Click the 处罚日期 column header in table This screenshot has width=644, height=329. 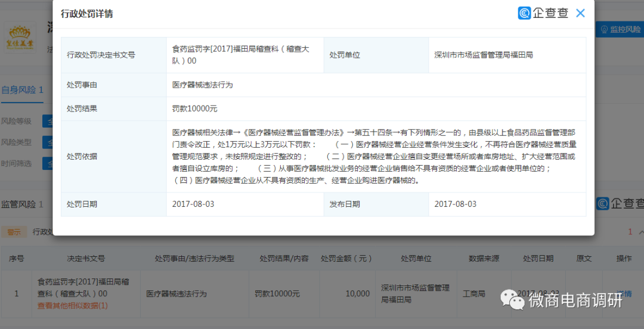click(x=538, y=259)
